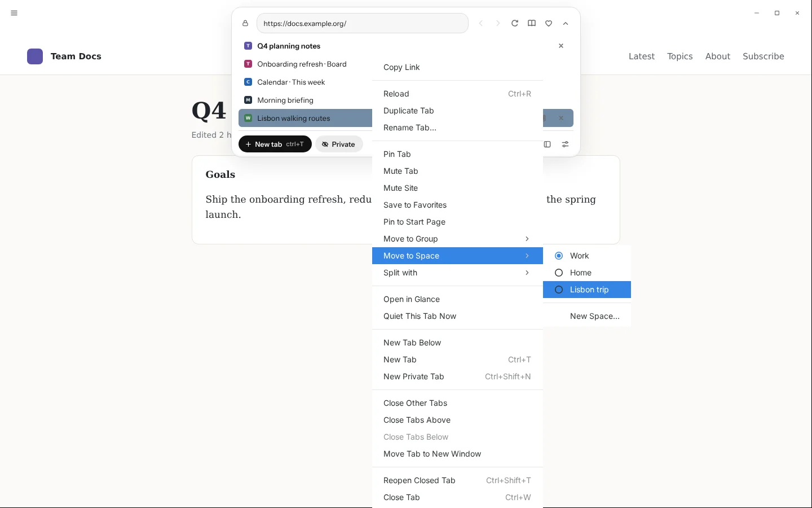Viewport: 812px width, 508px height.
Task: Collapse the tab panel with up chevron
Action: (566, 24)
